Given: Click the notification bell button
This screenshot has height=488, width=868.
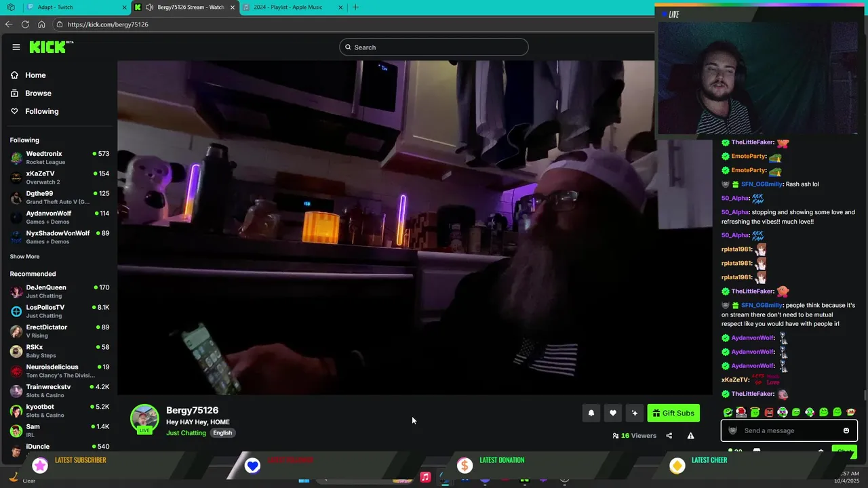Looking at the screenshot, I should 591,413.
